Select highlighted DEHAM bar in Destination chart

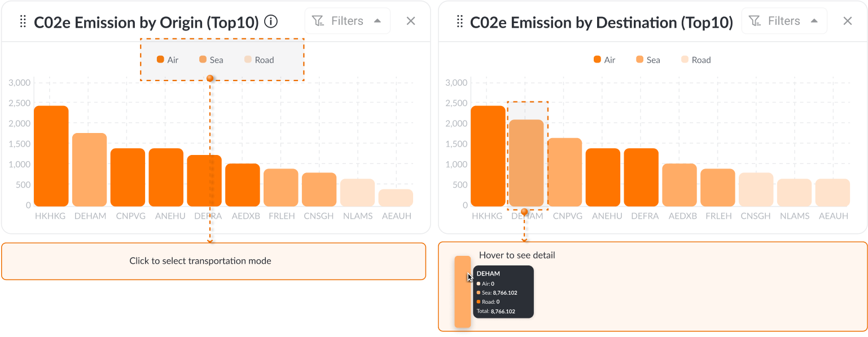526,163
